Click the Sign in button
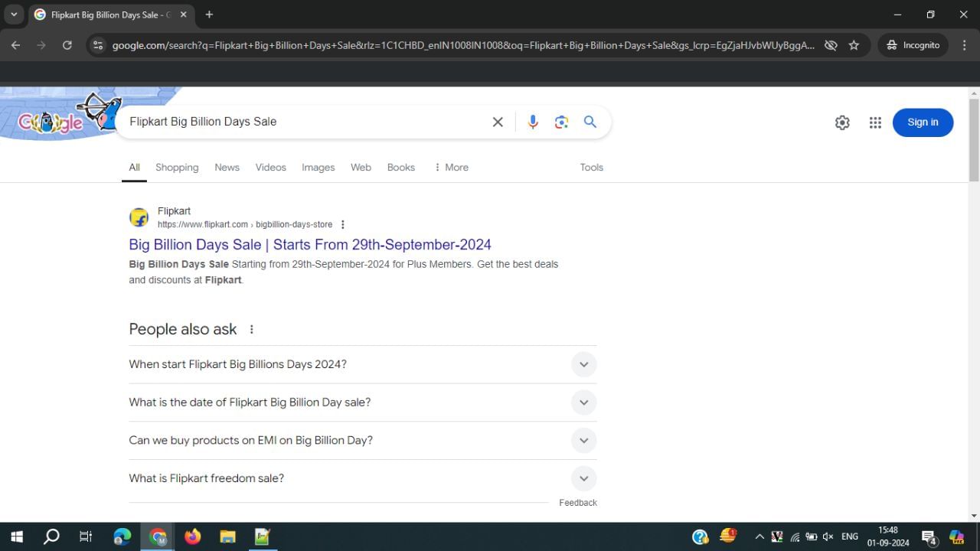 point(923,122)
